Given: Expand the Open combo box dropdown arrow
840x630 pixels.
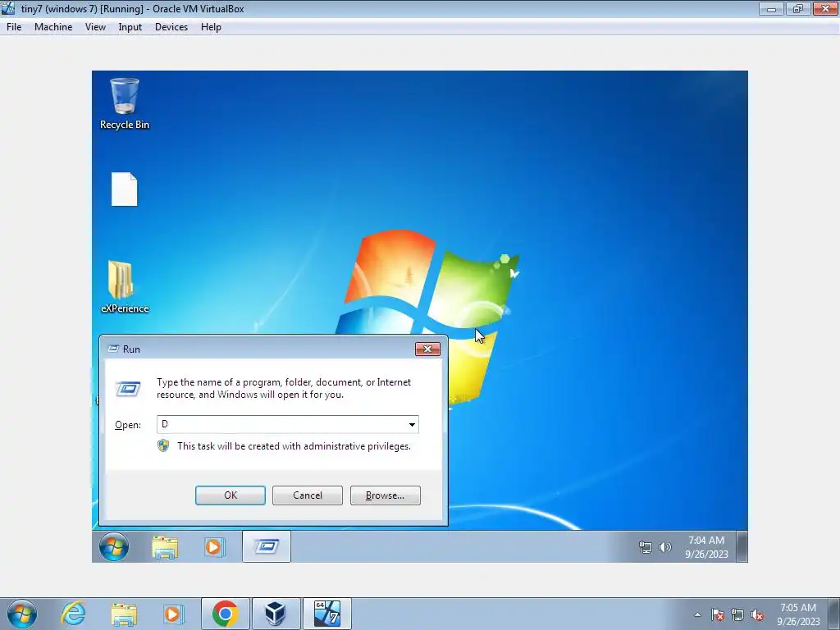Looking at the screenshot, I should [412, 424].
